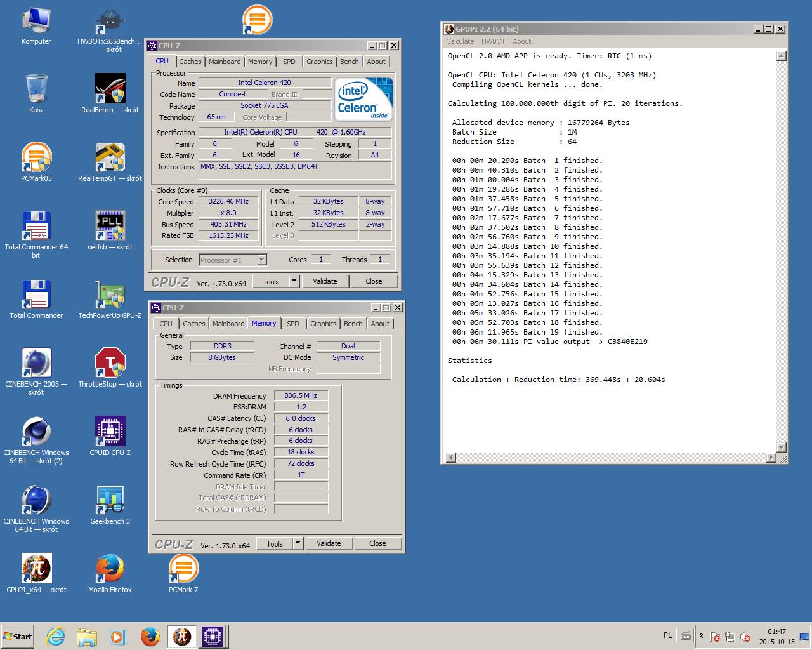The width and height of the screenshot is (812, 650).
Task: Launch the PCMark 7 desktop shortcut
Action: pos(183,573)
